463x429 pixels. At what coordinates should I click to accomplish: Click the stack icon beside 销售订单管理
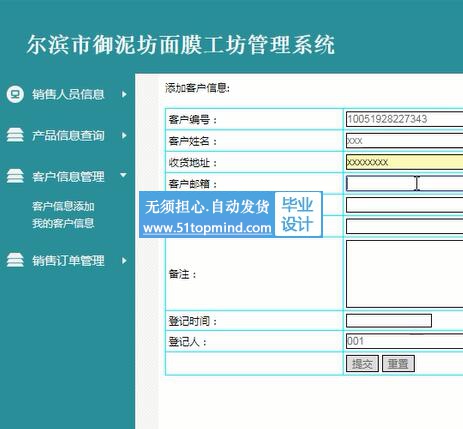[15, 260]
